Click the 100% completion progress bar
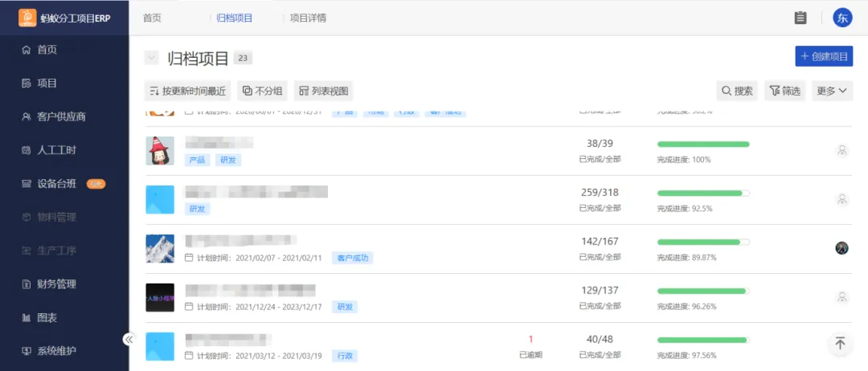The width and height of the screenshot is (868, 371). tap(703, 145)
